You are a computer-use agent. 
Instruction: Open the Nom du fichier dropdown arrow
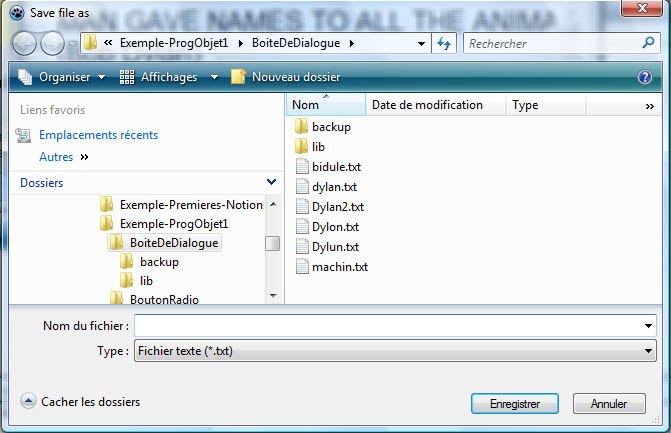648,326
